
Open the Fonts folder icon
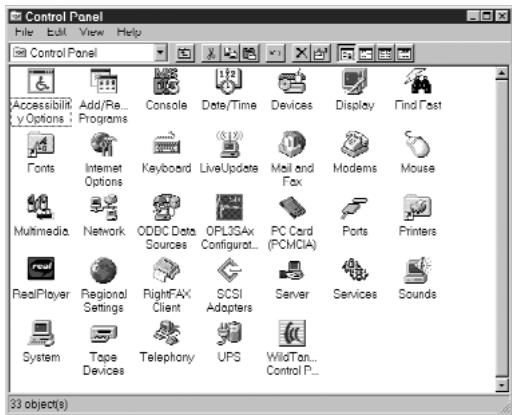point(41,144)
